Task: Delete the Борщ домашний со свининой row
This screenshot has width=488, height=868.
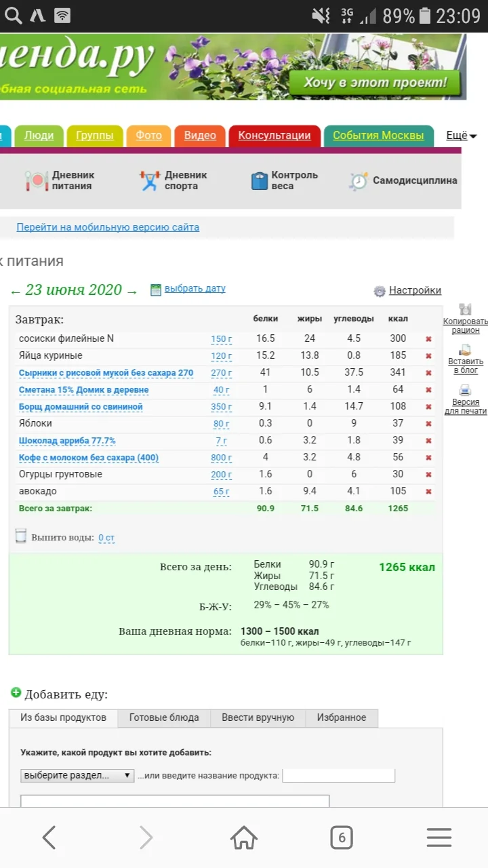Action: [428, 406]
